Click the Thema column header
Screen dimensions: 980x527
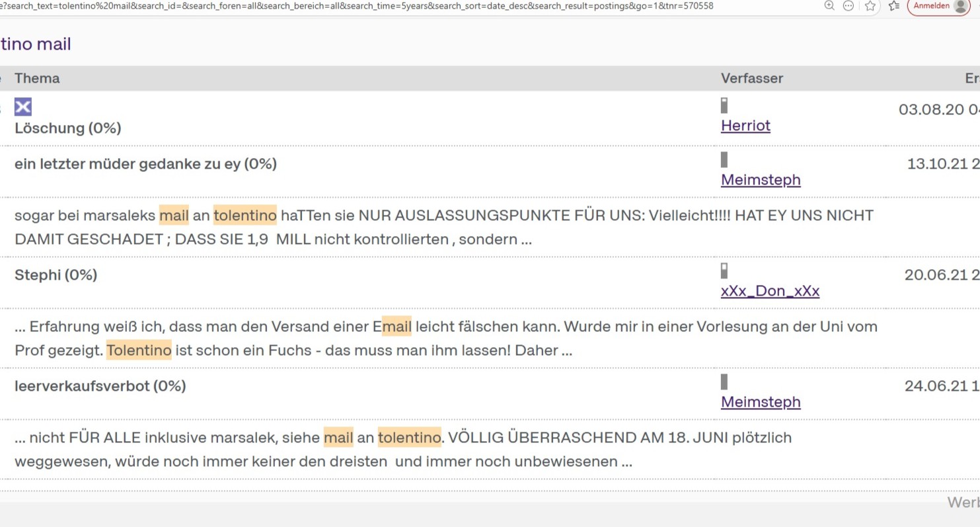coord(37,78)
